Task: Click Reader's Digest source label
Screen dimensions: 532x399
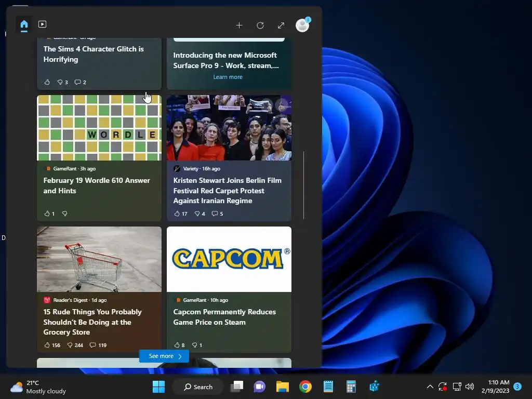Action: pyautogui.click(x=70, y=300)
